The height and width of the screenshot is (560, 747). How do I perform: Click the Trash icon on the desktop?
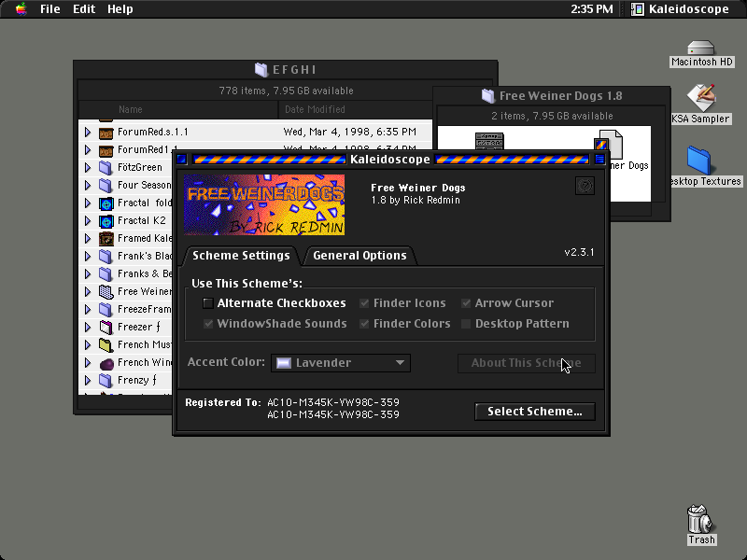(x=700, y=519)
